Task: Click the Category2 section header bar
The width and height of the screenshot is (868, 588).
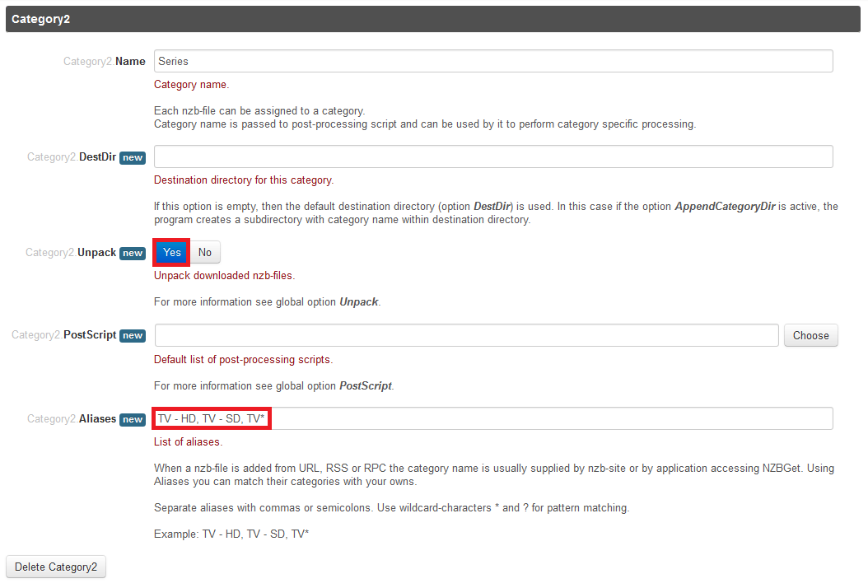Action: 433,19
